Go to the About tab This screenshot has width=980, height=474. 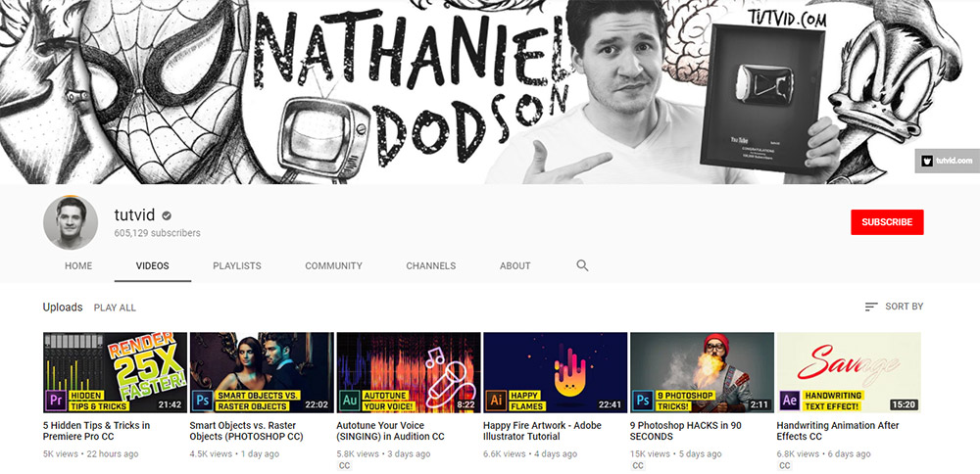pyautogui.click(x=514, y=265)
